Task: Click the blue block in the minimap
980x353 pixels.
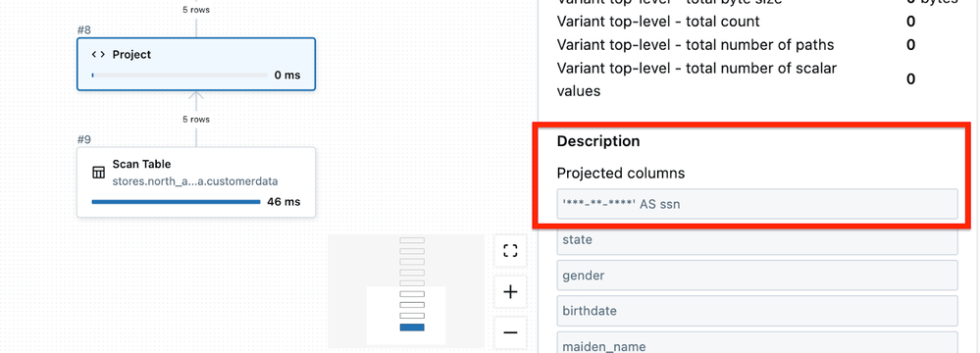Action: tap(412, 328)
